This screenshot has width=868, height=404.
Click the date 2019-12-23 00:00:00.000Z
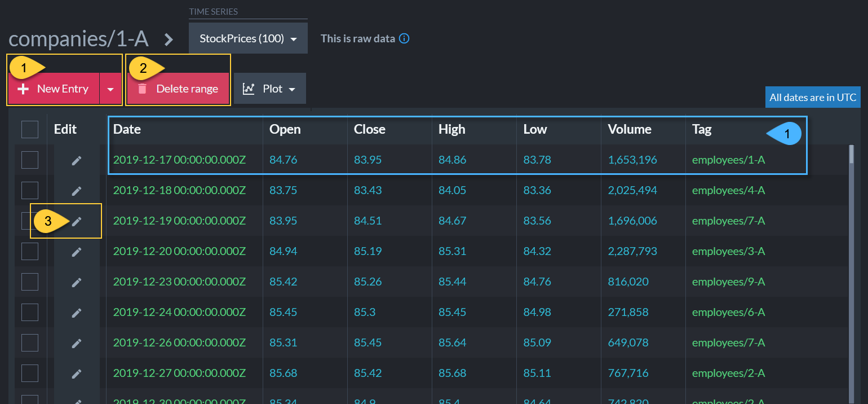pos(179,282)
